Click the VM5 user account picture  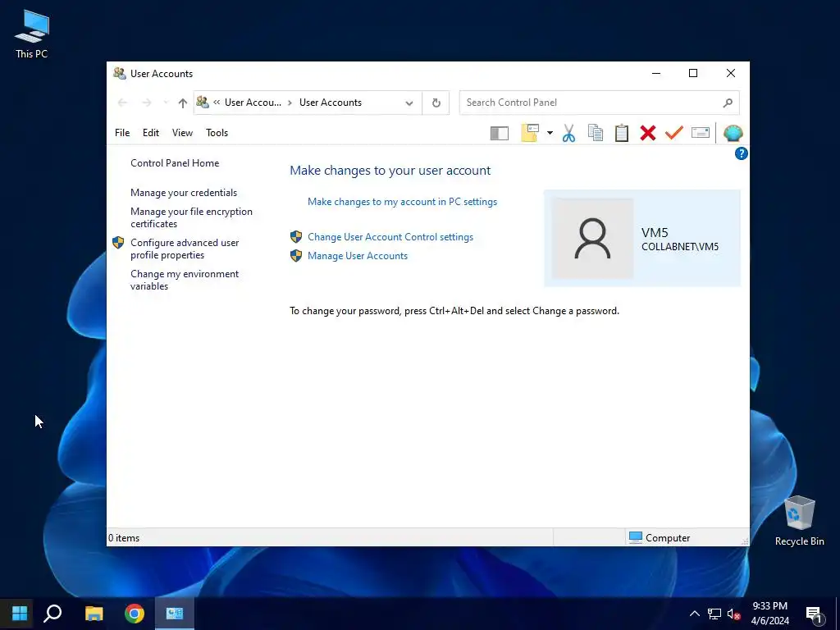coord(592,239)
